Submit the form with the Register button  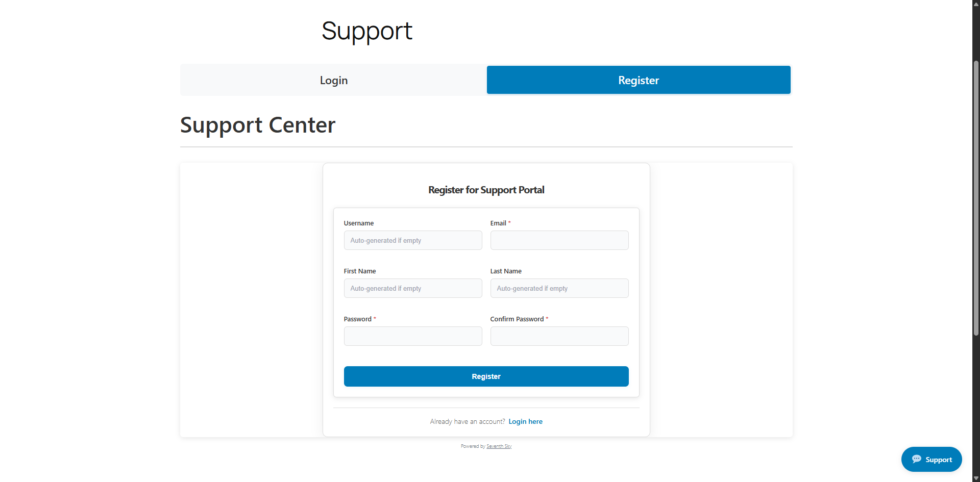[486, 376]
